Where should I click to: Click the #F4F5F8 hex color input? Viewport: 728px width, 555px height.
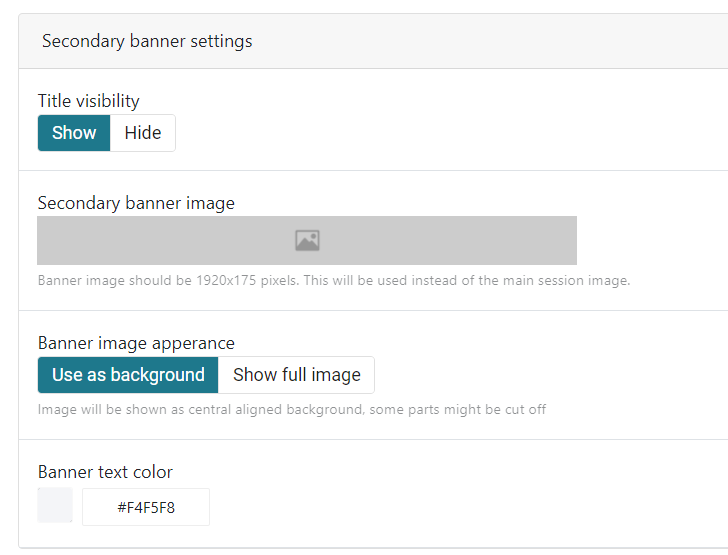tap(146, 507)
